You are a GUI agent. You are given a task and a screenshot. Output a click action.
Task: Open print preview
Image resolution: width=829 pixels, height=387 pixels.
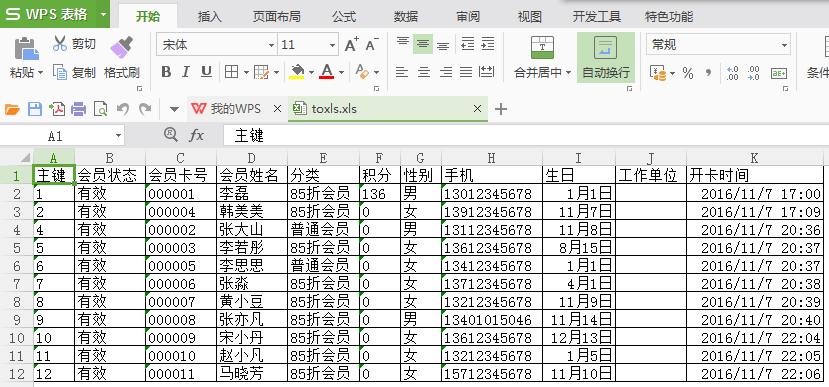point(100,109)
